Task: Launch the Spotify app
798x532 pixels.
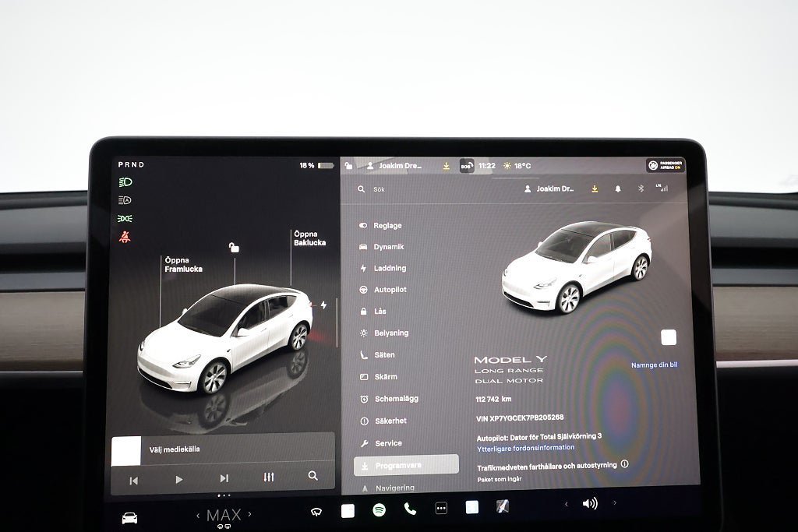Action: coord(380,509)
